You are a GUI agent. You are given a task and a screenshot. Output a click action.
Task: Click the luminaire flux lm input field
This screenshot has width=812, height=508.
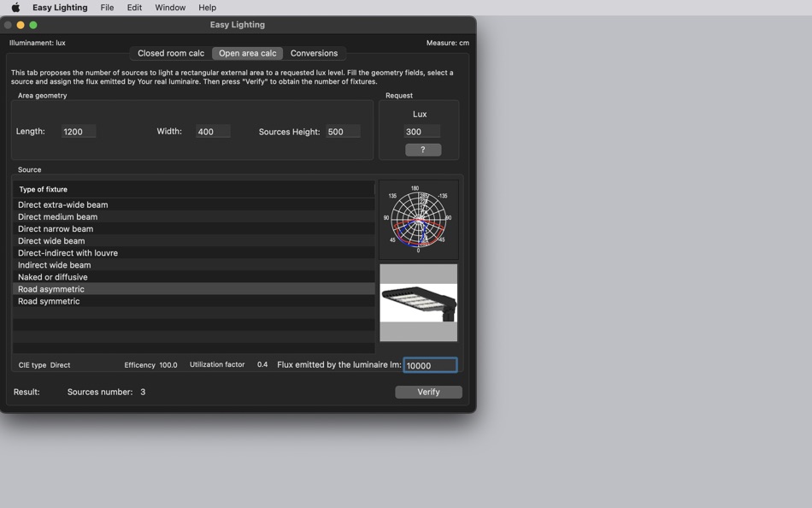tap(430, 365)
